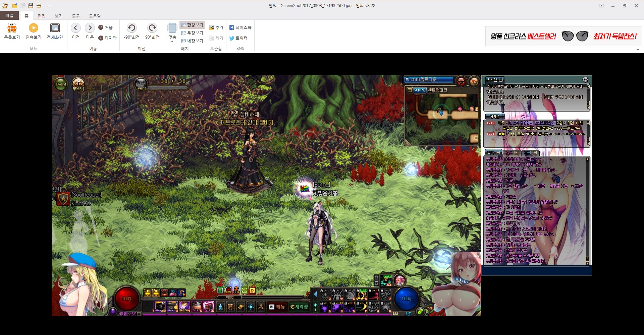This screenshot has height=335, width=644.
Task: Click the character info silhouette hotbar icon
Action: click(220, 307)
